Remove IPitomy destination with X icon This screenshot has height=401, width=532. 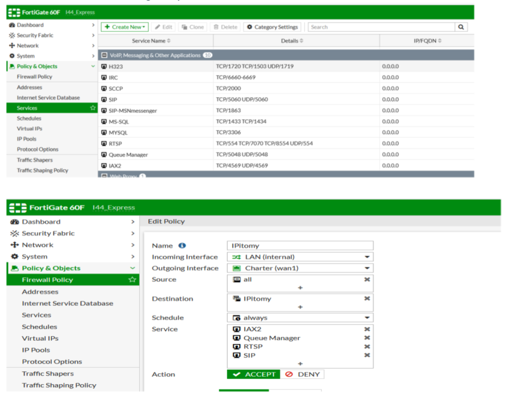367,299
